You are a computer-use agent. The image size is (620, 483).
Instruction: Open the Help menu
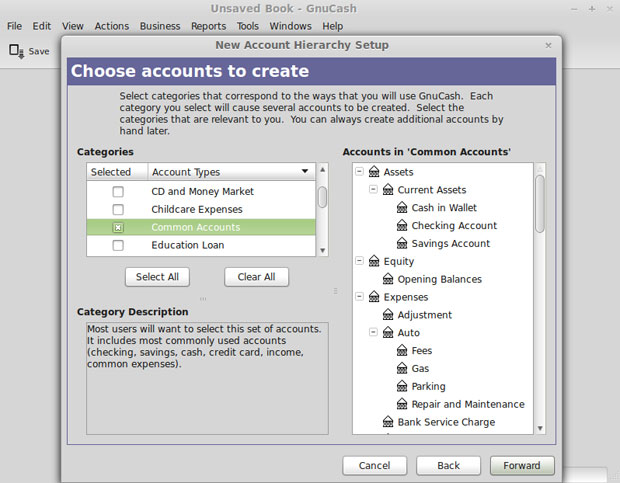pyautogui.click(x=333, y=26)
